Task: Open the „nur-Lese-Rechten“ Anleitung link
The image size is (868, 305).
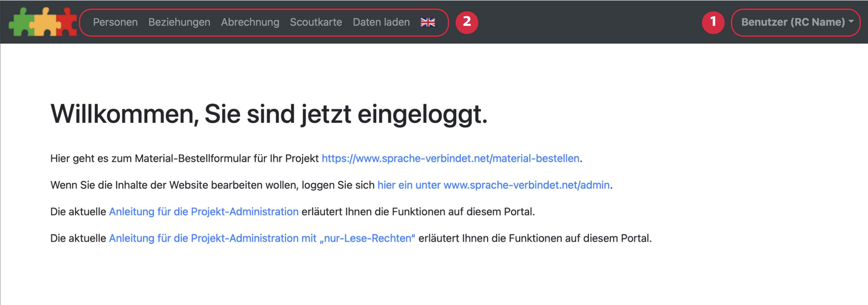Action: [x=262, y=238]
